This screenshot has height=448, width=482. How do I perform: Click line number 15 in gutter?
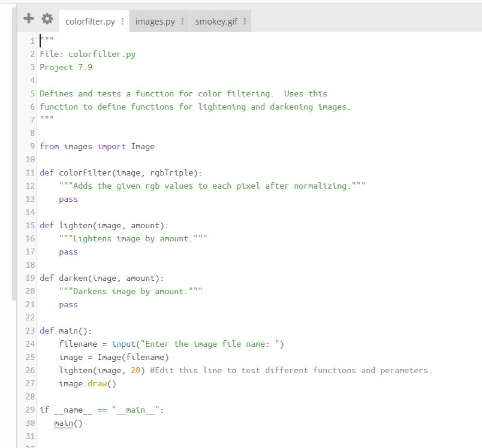coord(30,226)
